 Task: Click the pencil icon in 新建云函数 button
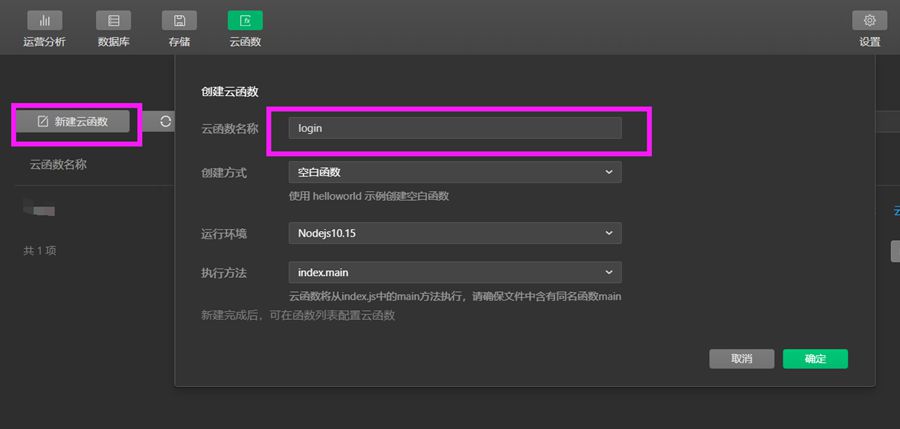(x=43, y=121)
